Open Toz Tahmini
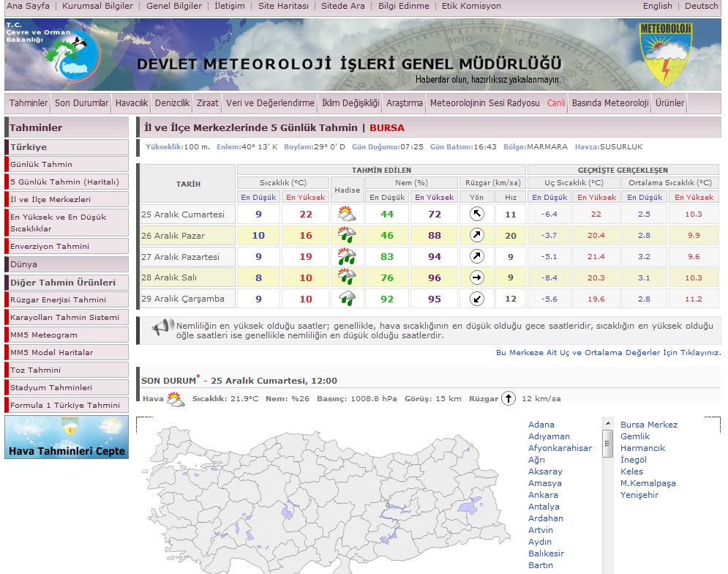 (67, 370)
